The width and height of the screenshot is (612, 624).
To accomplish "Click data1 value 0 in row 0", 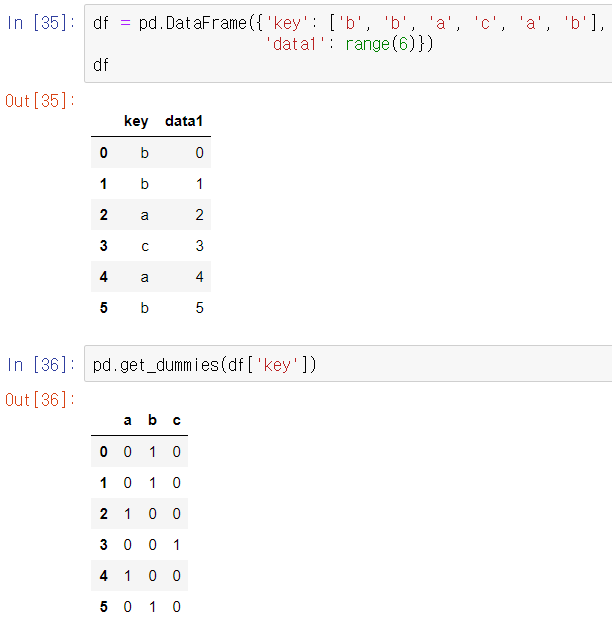I will pos(199,152).
